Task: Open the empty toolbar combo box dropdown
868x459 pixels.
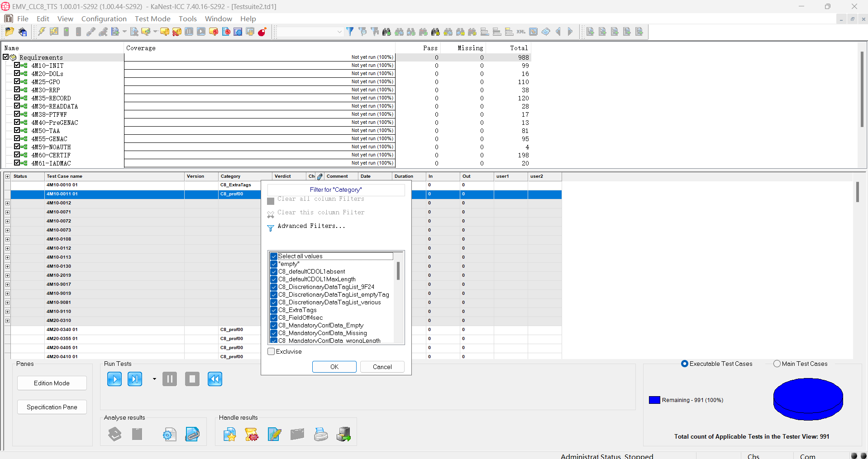Action: [x=339, y=32]
